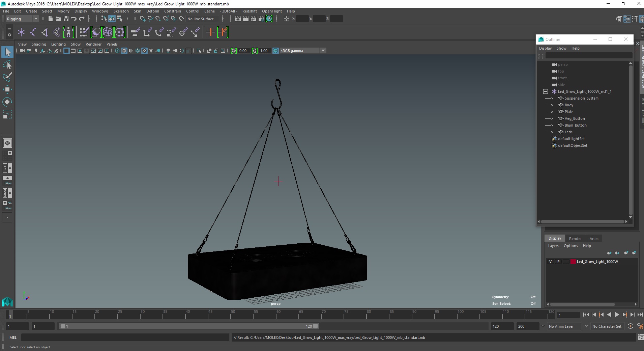Image resolution: width=644 pixels, height=351 pixels.
Task: Toggle V visibility for Led_Grow_Light_1000W layer
Action: pos(550,262)
